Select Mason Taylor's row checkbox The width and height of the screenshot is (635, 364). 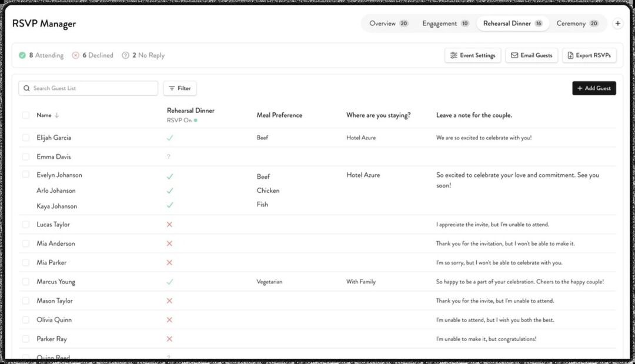(x=25, y=300)
